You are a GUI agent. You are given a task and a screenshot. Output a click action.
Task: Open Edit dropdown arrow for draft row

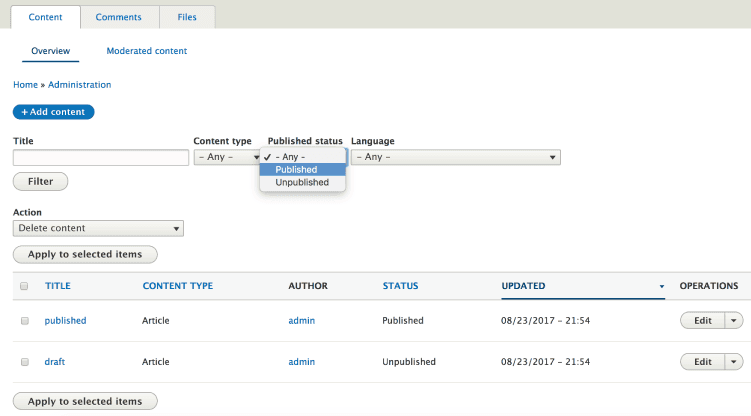[734, 362]
